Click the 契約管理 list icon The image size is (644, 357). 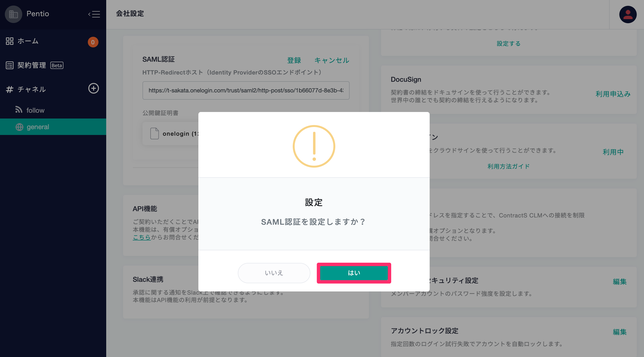point(9,65)
